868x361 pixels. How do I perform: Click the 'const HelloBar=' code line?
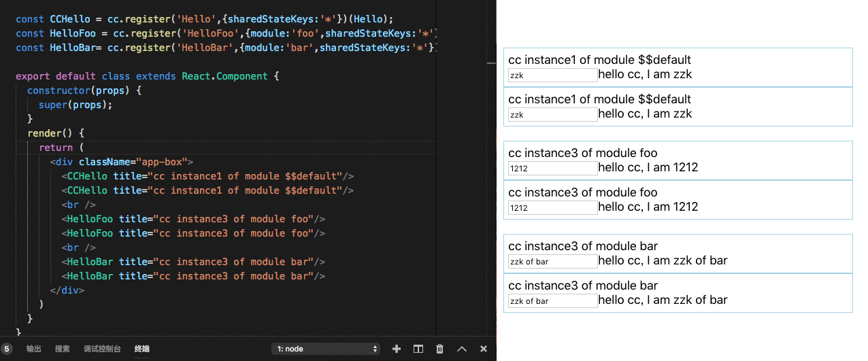[x=225, y=48]
